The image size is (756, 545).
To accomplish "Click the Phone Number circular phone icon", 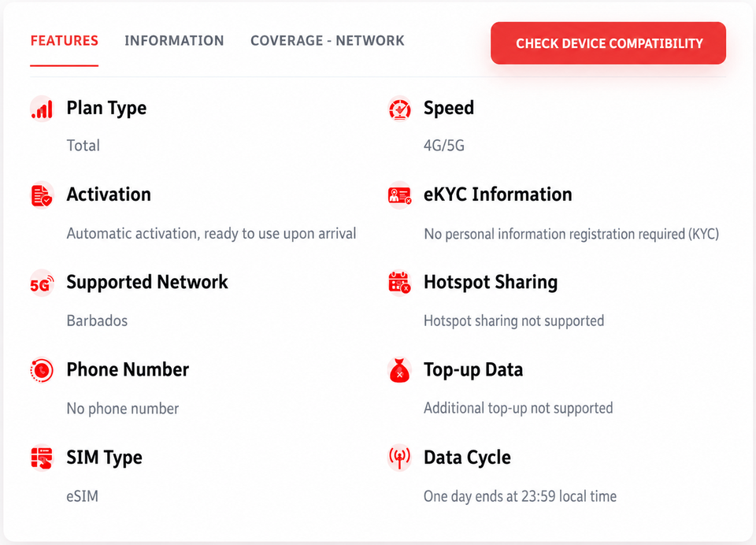I will pyautogui.click(x=42, y=370).
